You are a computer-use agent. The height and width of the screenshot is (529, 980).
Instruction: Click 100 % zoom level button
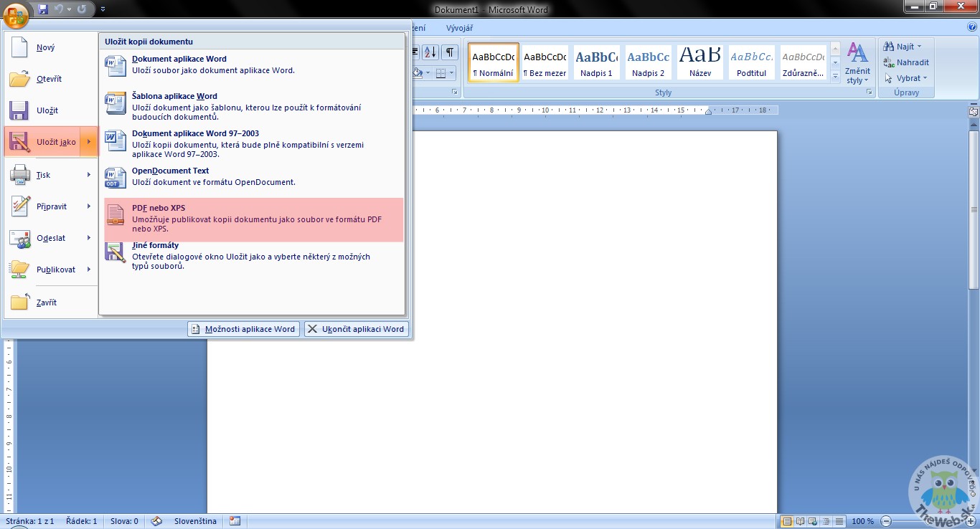pos(863,521)
